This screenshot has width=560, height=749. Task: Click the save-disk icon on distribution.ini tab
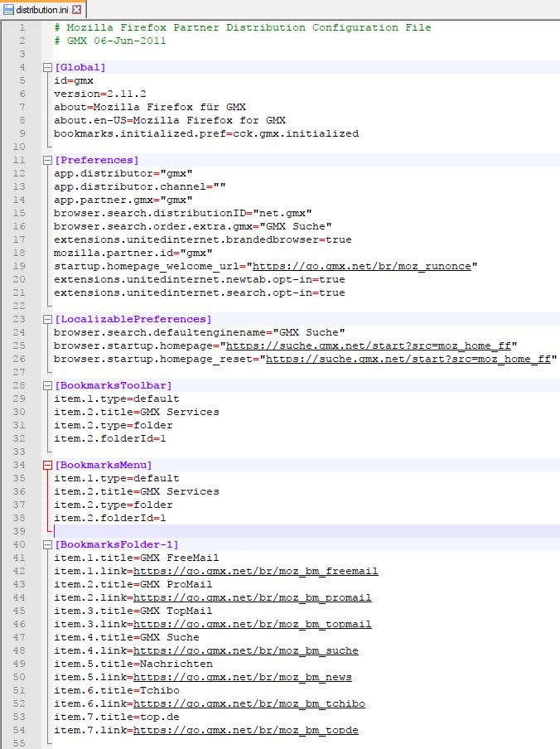coord(8,9)
